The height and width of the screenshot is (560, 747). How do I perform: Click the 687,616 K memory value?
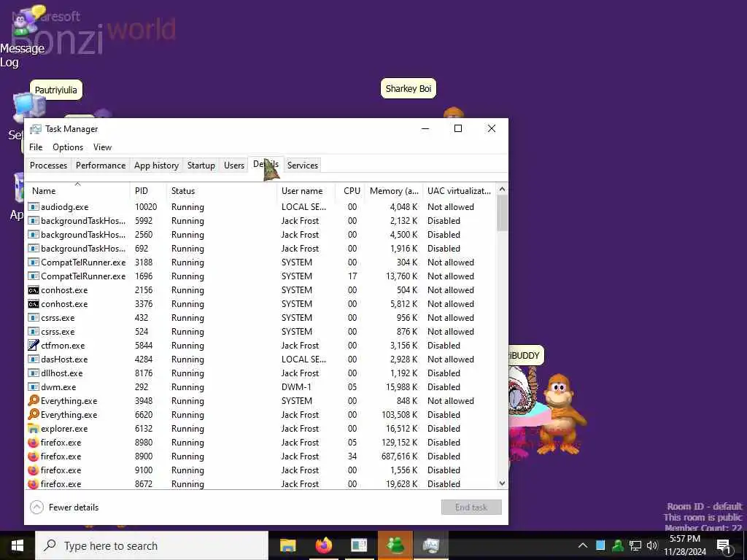click(399, 456)
